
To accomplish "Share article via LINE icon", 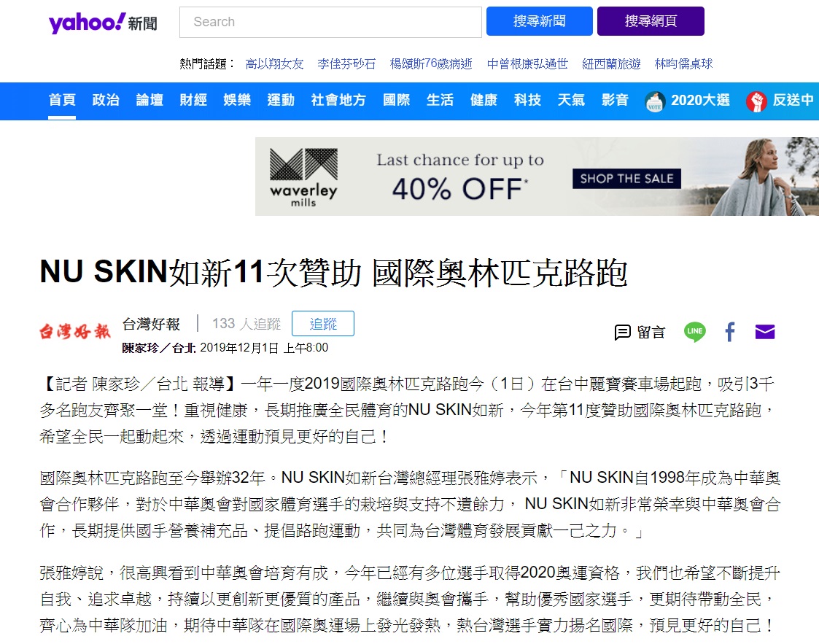I will (x=695, y=332).
